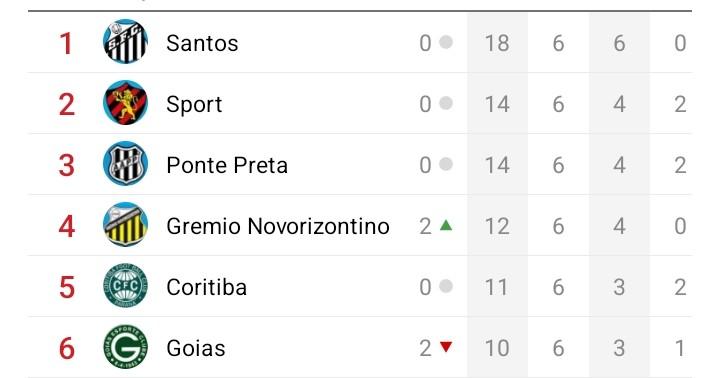
Task: Select Goias points value 10
Action: (x=497, y=349)
